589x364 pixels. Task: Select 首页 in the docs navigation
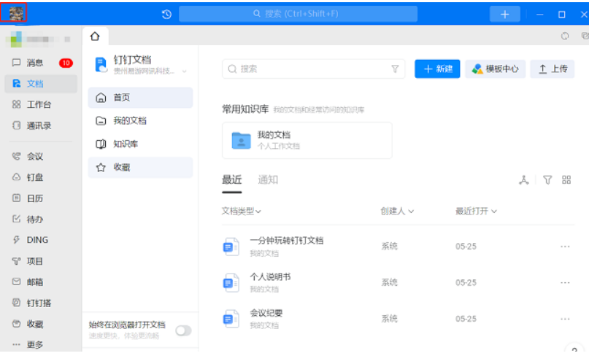(x=140, y=98)
